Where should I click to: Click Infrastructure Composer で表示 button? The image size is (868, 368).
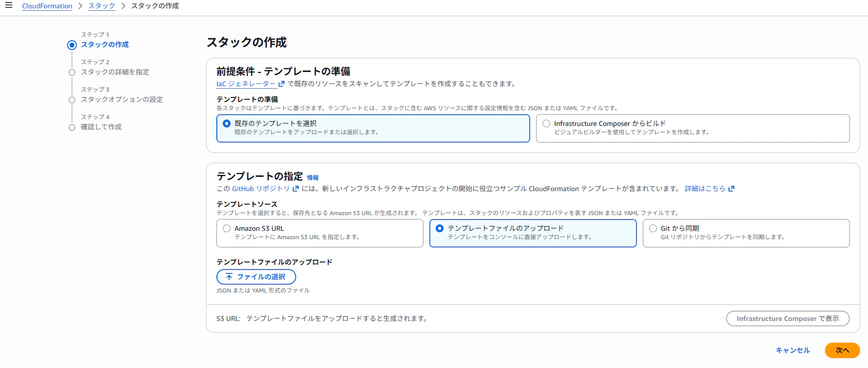coord(788,319)
